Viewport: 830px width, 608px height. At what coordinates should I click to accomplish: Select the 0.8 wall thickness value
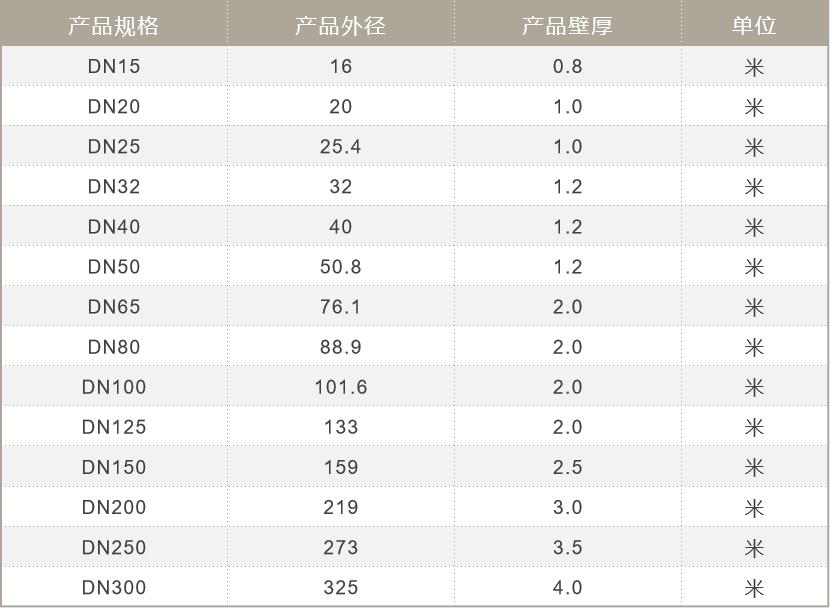[567, 67]
